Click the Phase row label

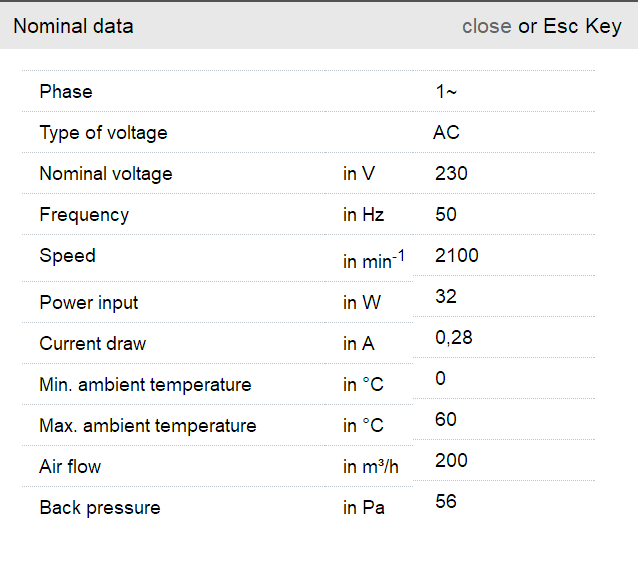tap(66, 92)
